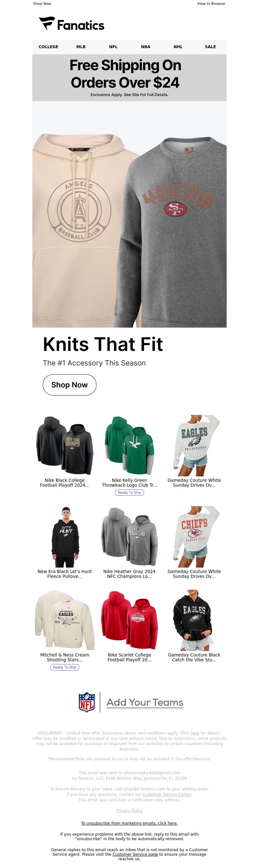Open Nike Kelly Green Throwback hoodie image

tap(129, 445)
